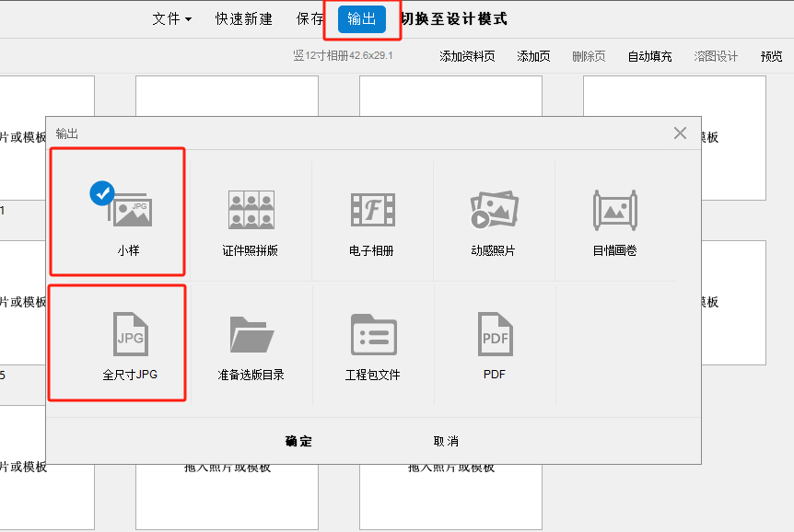
Task: Switch using 切换至设计模式
Action: pos(454,19)
